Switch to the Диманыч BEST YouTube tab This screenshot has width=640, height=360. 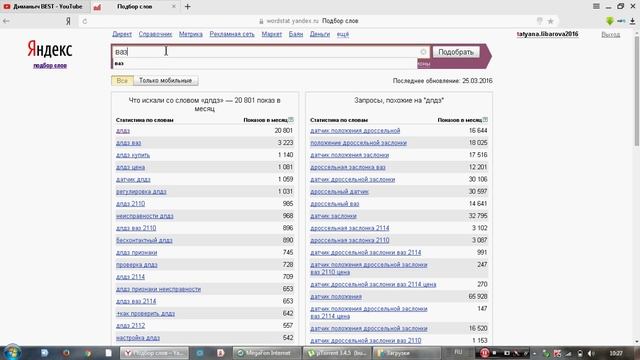click(44, 7)
